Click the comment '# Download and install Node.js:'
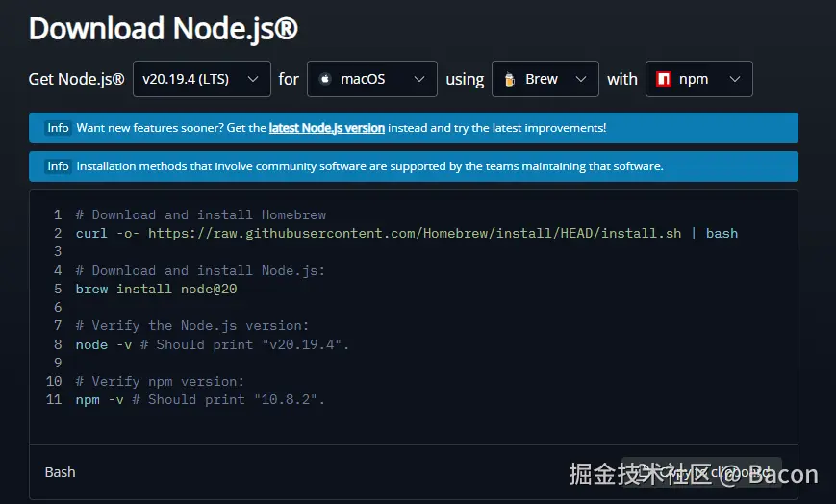Screen dimensions: 836x504 [200, 270]
